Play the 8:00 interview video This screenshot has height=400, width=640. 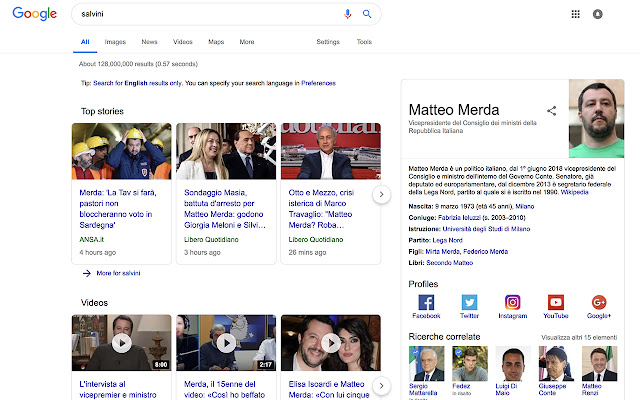(x=122, y=343)
